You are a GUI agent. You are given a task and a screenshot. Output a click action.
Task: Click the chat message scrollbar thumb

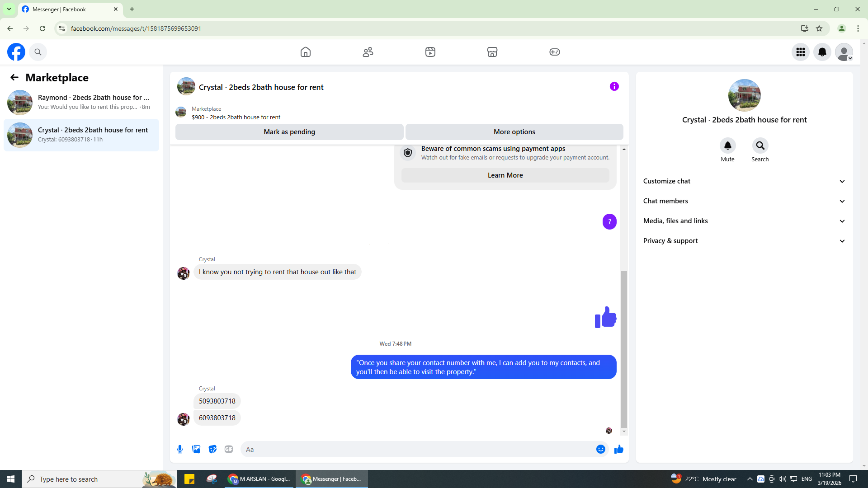point(624,348)
